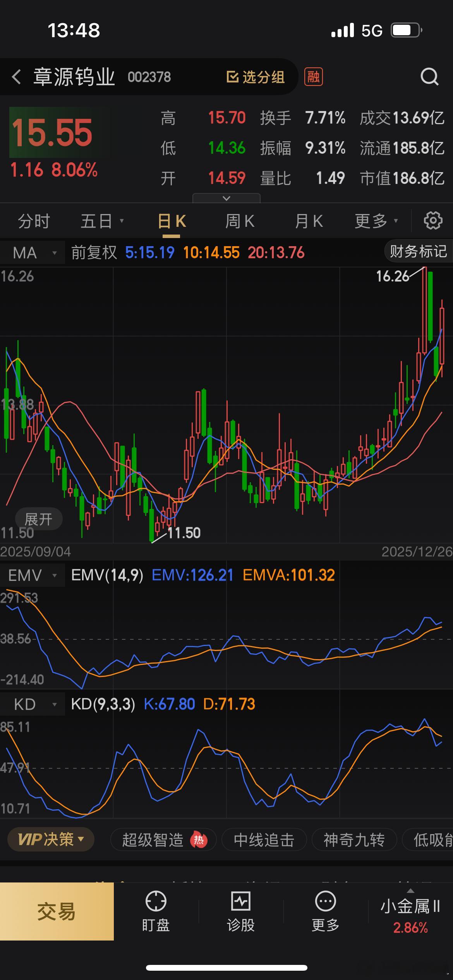The image size is (453, 980).
Task: Open the chart settings gear icon
Action: 433,221
